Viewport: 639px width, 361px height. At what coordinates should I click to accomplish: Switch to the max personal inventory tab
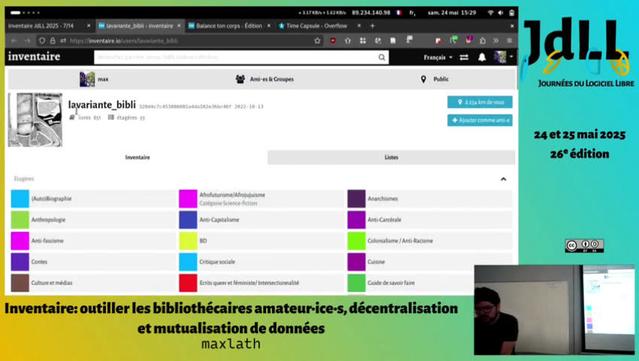pos(94,79)
